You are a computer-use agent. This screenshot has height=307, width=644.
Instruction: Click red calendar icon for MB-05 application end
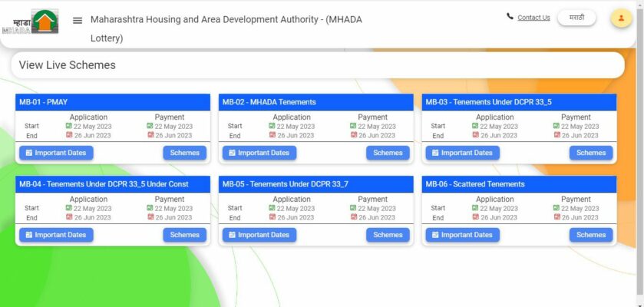(x=272, y=217)
